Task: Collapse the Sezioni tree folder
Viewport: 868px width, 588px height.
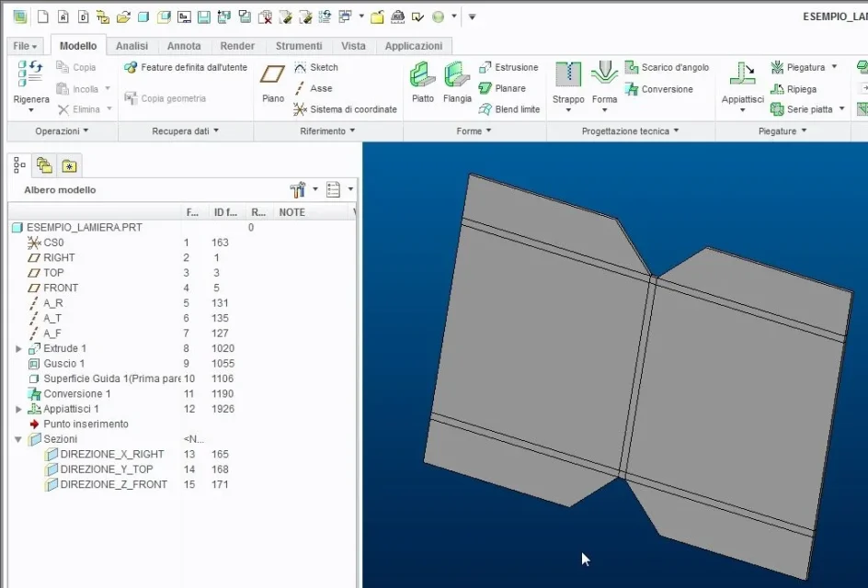Action: coord(18,440)
